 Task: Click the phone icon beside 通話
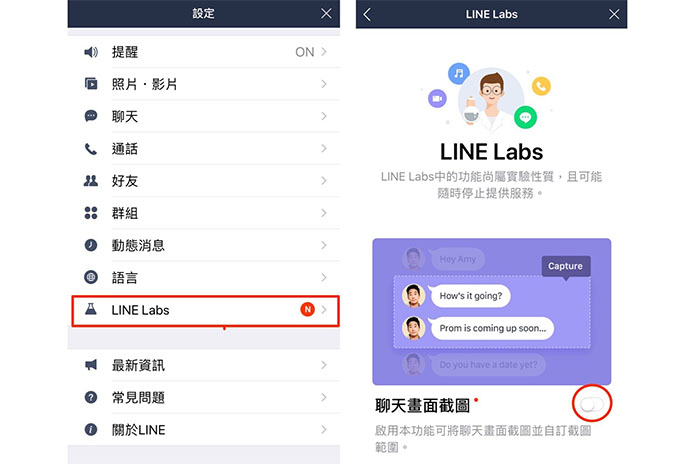(x=91, y=149)
